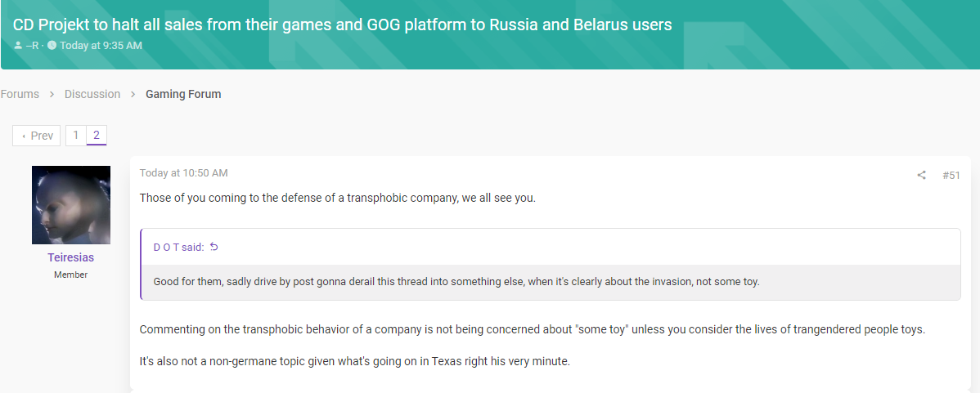
Task: Click the sentence "Those of you coming to the defense"
Action: pyautogui.click(x=338, y=199)
